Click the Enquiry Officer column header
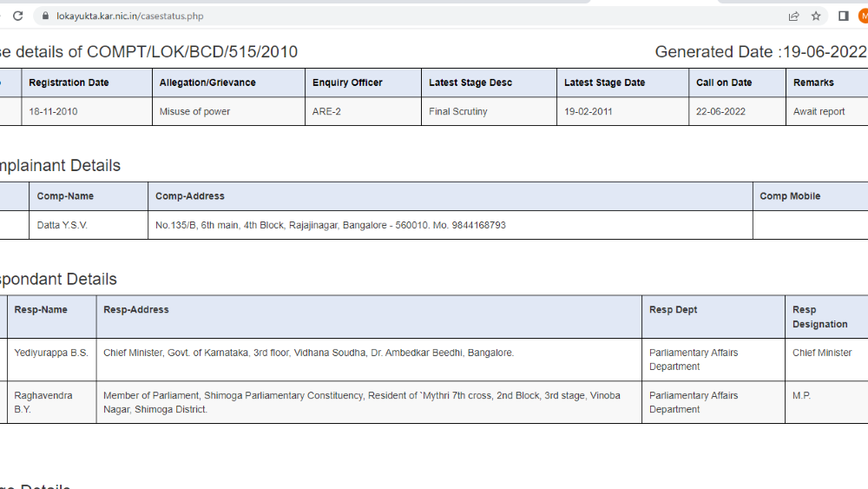This screenshot has width=868, height=489. [x=347, y=83]
